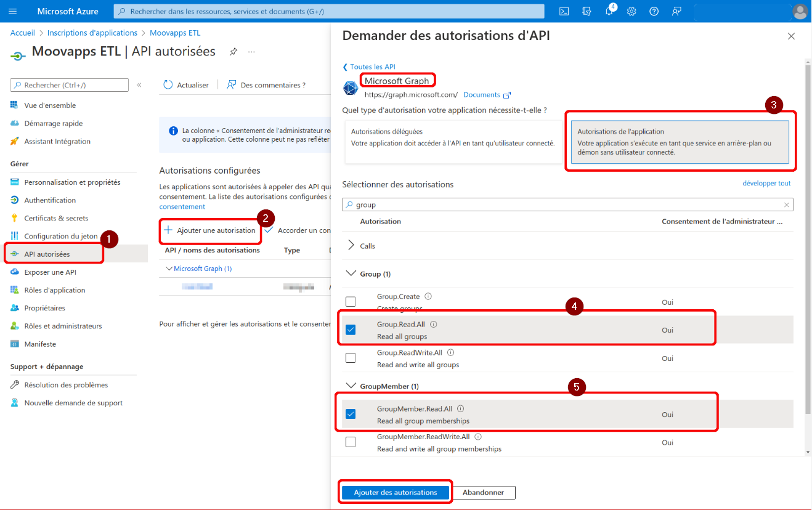Check the GroupMember.ReadWrite.All checkbox
Viewport: 812px width, 510px height.
point(351,442)
